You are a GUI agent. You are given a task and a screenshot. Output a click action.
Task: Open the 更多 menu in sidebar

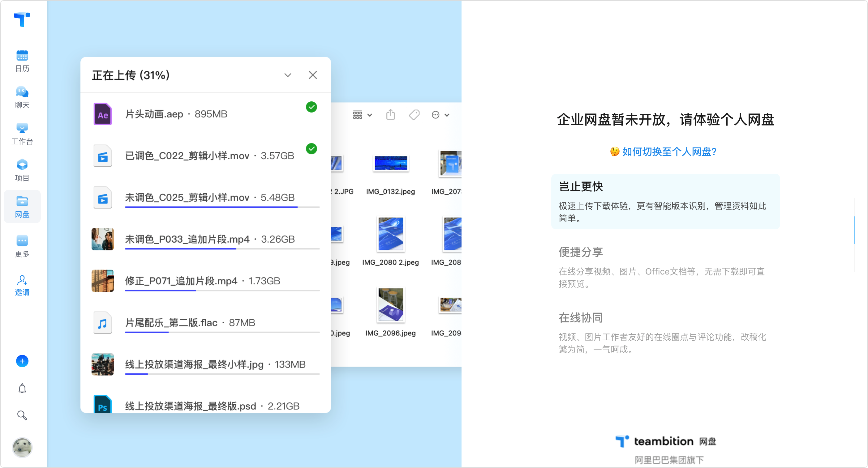(22, 246)
